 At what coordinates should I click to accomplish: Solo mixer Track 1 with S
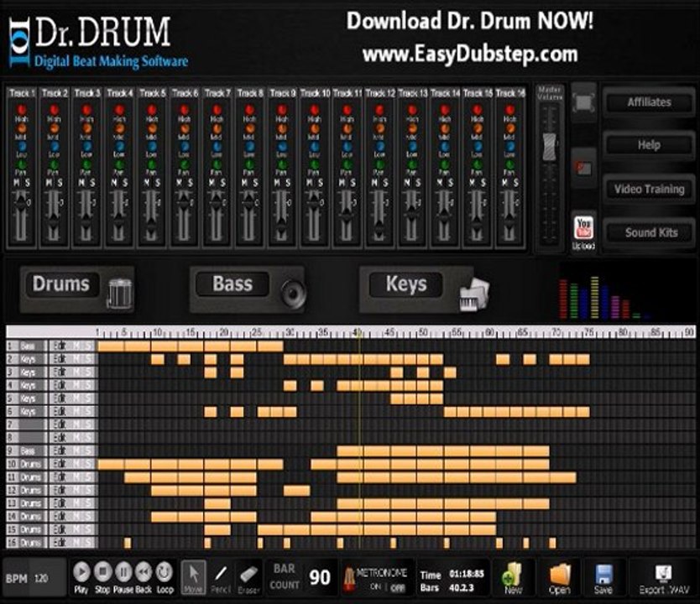(28, 183)
